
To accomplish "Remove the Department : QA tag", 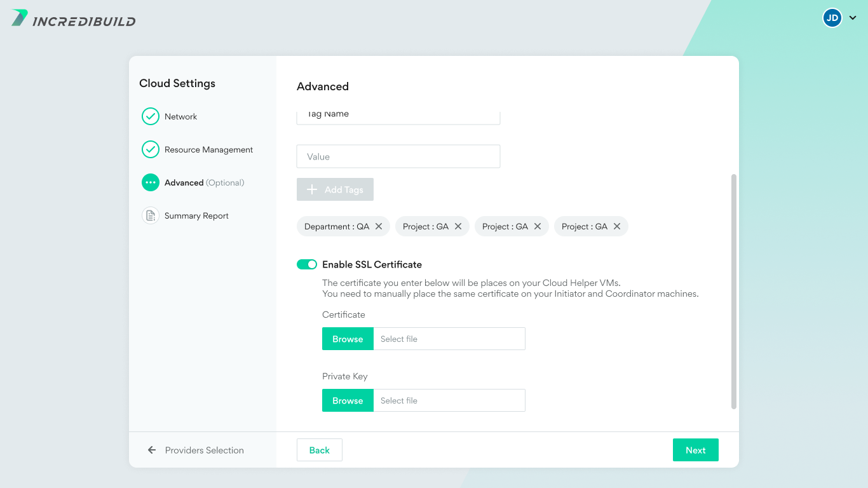I will point(379,226).
